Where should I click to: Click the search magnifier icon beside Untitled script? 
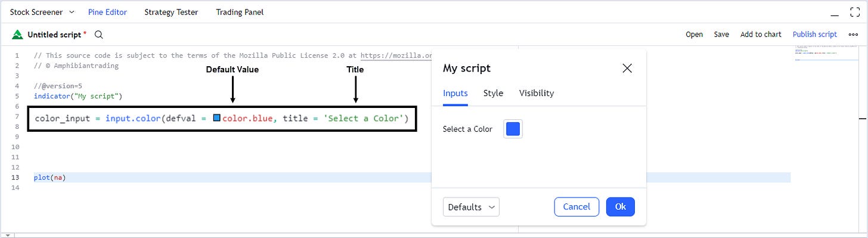[x=99, y=35]
